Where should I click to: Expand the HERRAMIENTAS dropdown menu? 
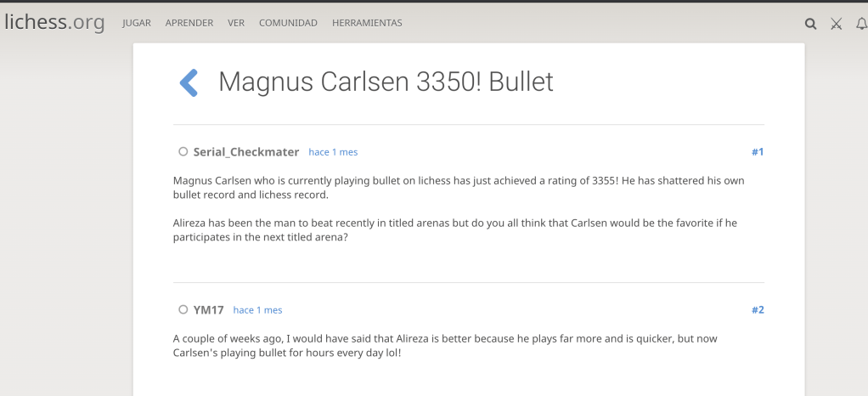(367, 23)
